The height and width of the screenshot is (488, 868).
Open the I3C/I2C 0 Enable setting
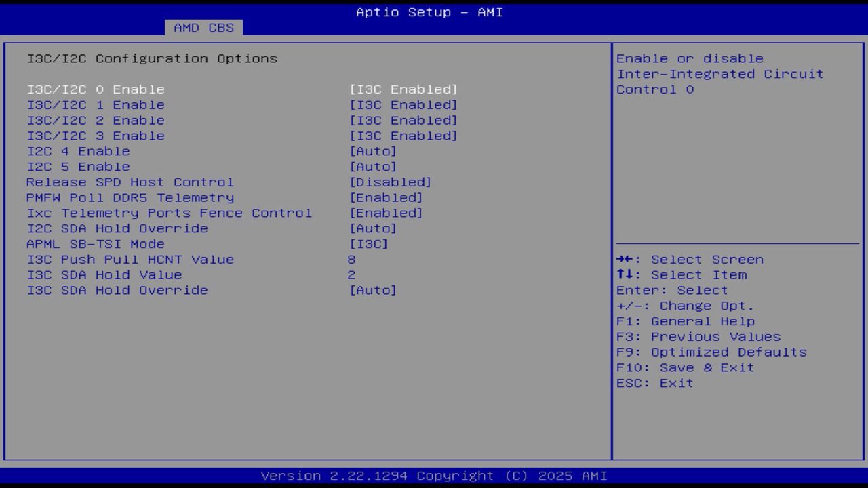(95, 89)
